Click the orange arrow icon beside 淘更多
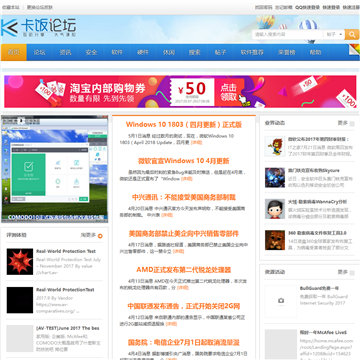 click(100, 236)
